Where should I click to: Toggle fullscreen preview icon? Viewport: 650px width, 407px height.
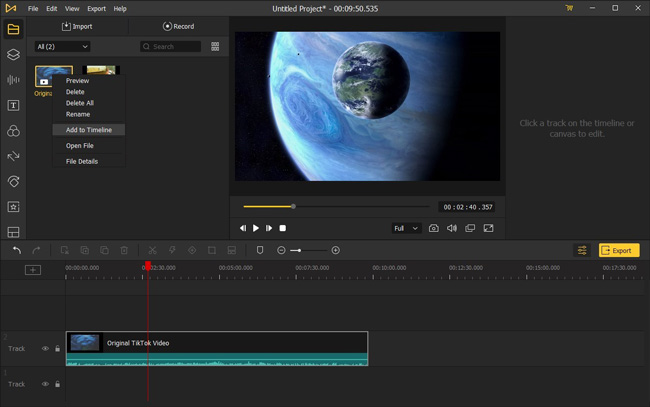point(488,228)
